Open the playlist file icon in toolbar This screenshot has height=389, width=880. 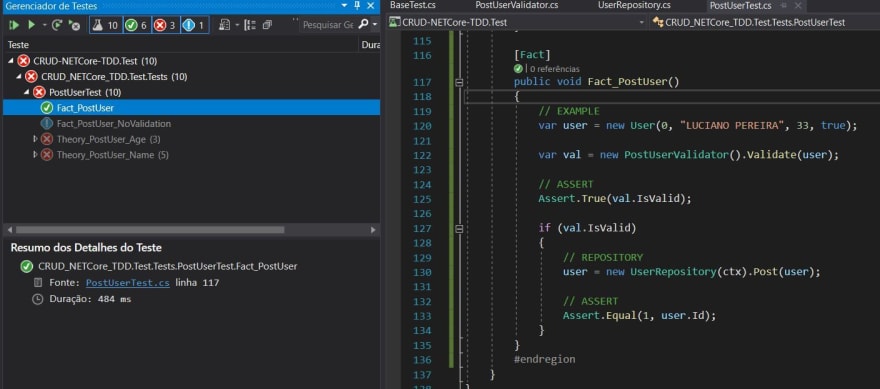coord(224,25)
